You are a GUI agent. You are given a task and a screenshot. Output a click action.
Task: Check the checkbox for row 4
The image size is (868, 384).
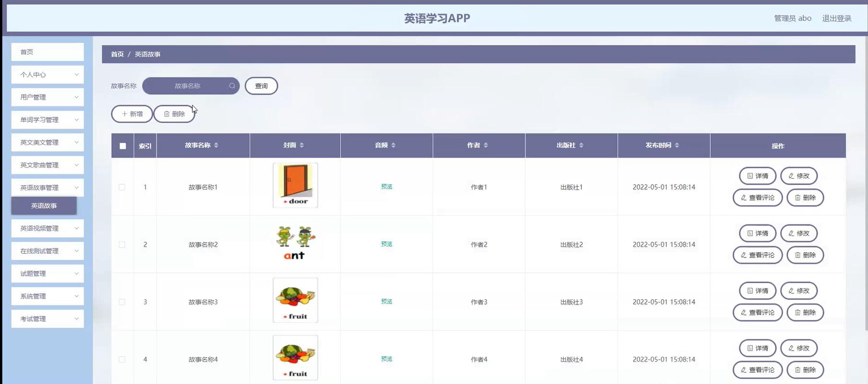122,360
